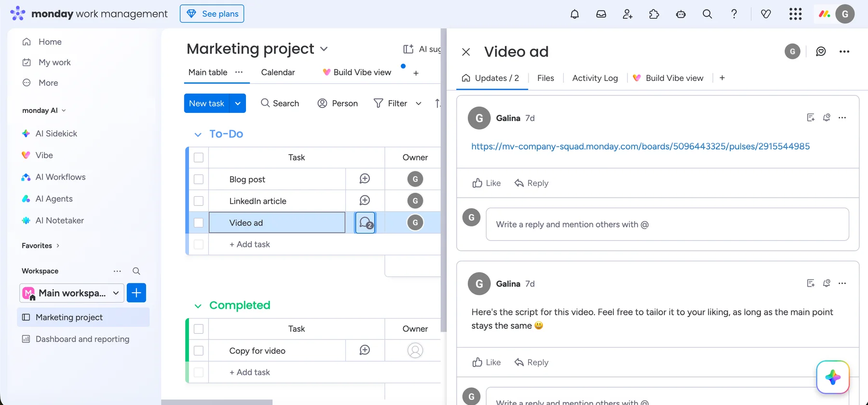Click the invite members icon

tap(627, 14)
